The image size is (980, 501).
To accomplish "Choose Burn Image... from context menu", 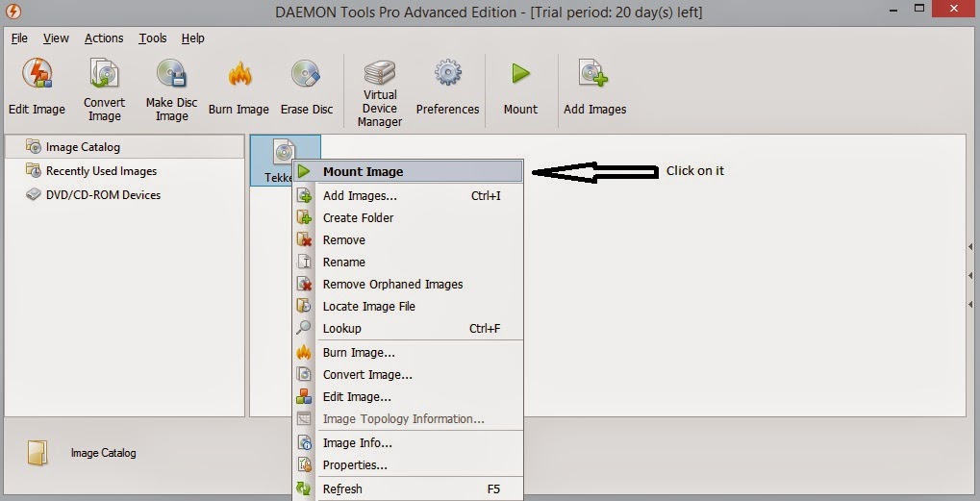I will (408, 353).
